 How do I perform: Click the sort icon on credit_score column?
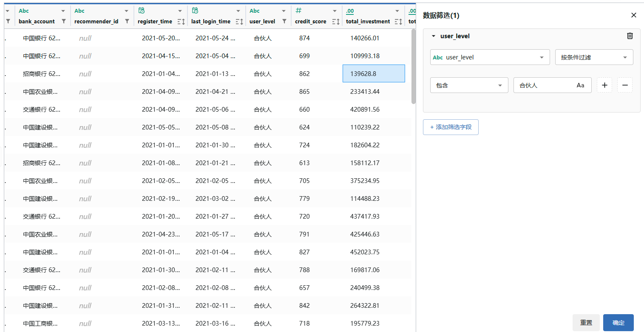[x=335, y=21]
